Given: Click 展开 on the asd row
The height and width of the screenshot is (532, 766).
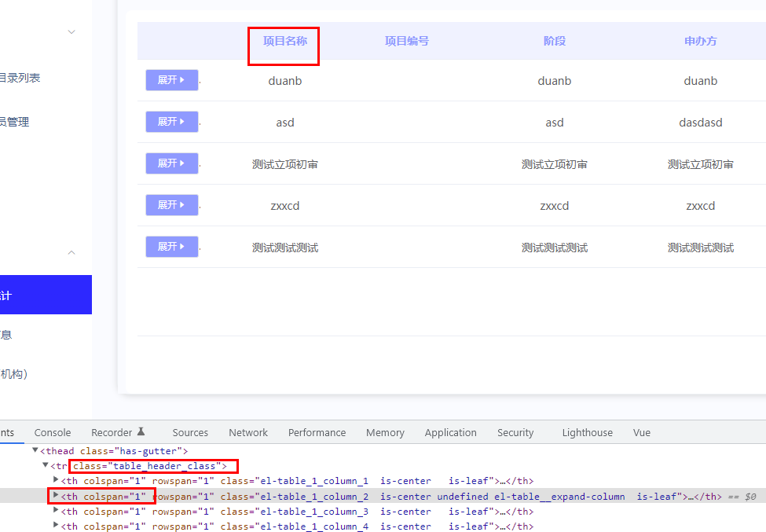Looking at the screenshot, I should (x=171, y=122).
